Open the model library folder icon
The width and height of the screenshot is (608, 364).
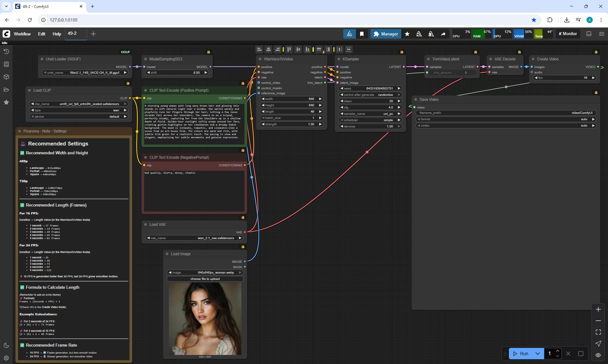click(x=6, y=89)
